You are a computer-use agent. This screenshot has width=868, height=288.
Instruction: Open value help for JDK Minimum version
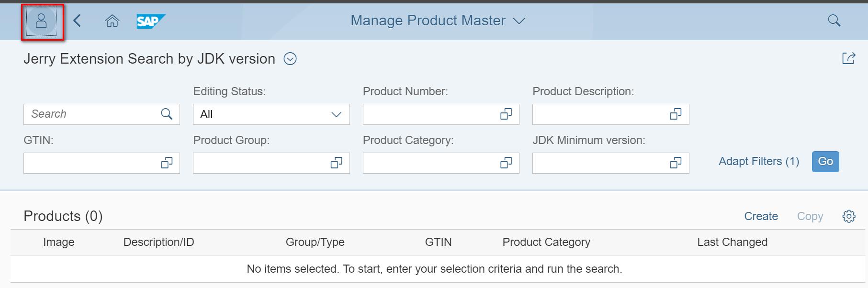pyautogui.click(x=675, y=163)
